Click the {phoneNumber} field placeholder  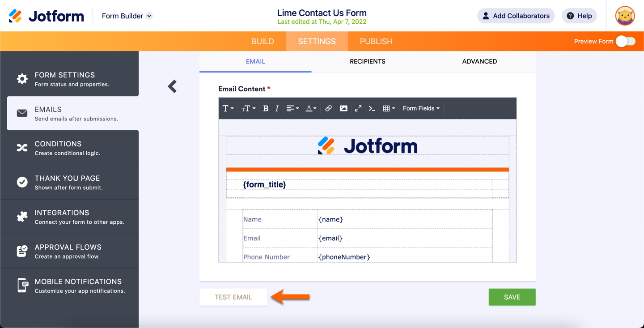click(344, 257)
